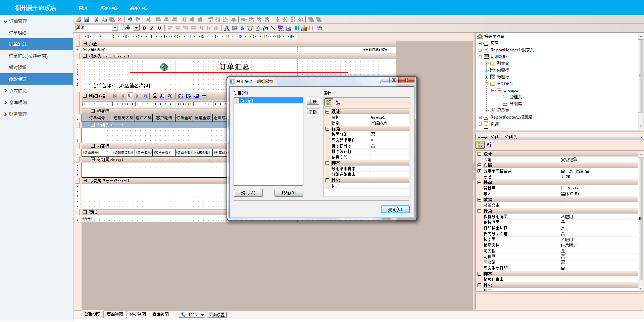
Task: Switch to 页面视图 tab
Action: pos(115,314)
